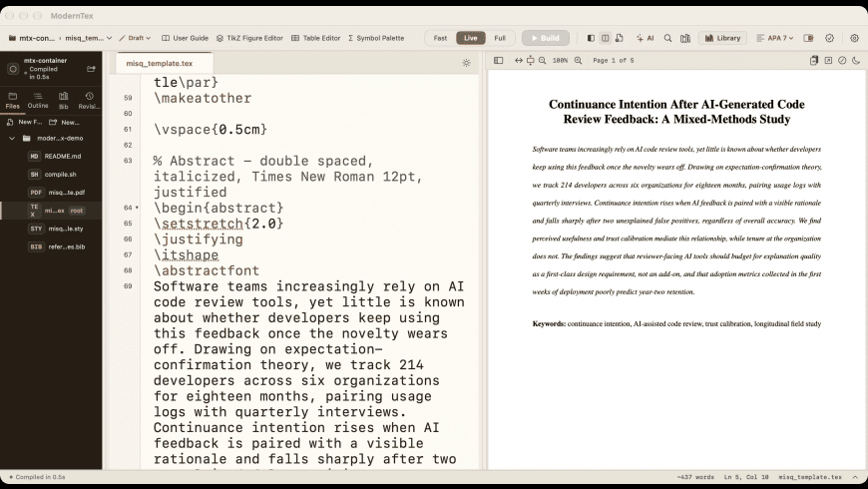
Task: Open the AI assistant
Action: [x=645, y=38]
